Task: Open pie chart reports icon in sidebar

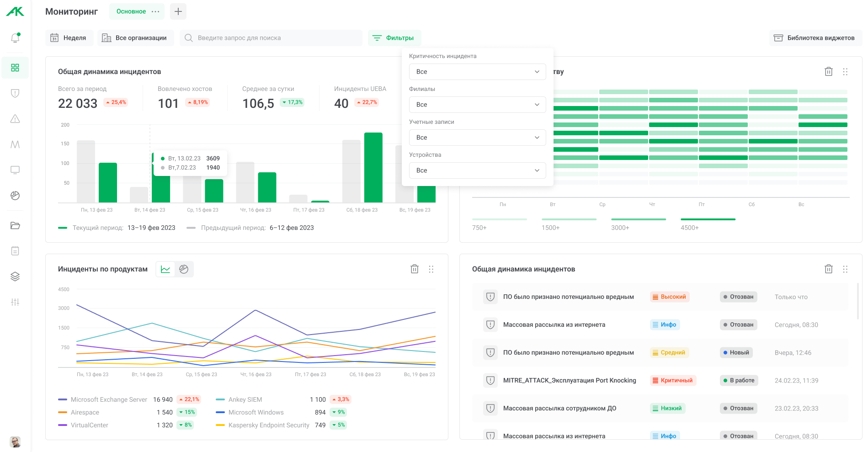Action: [x=15, y=196]
